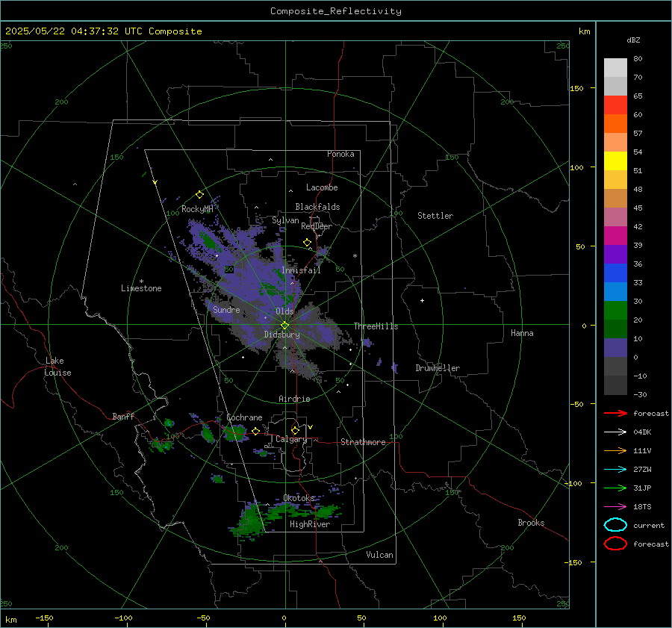Click the Stettler label

[435, 216]
